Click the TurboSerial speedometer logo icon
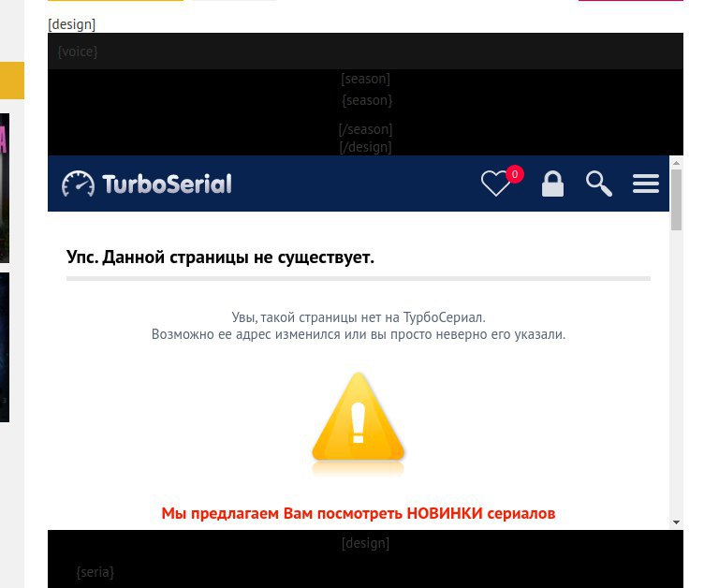 coord(78,184)
